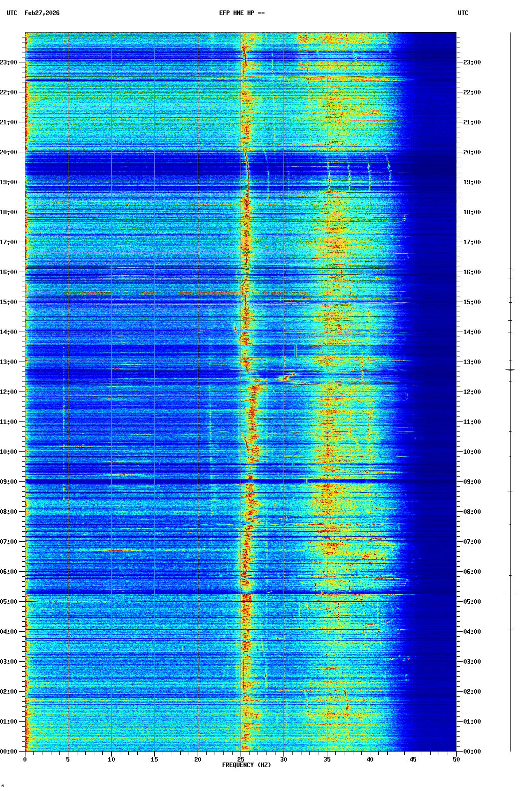Click the 09:00 label on right time axis
The width and height of the screenshot is (532, 791).
click(x=472, y=482)
